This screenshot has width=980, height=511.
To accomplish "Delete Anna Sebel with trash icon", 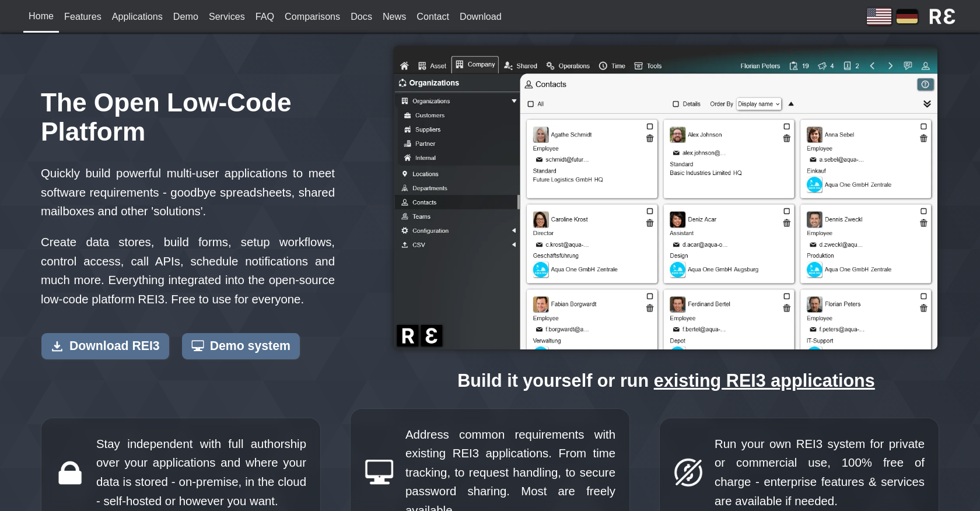I will pos(923,138).
